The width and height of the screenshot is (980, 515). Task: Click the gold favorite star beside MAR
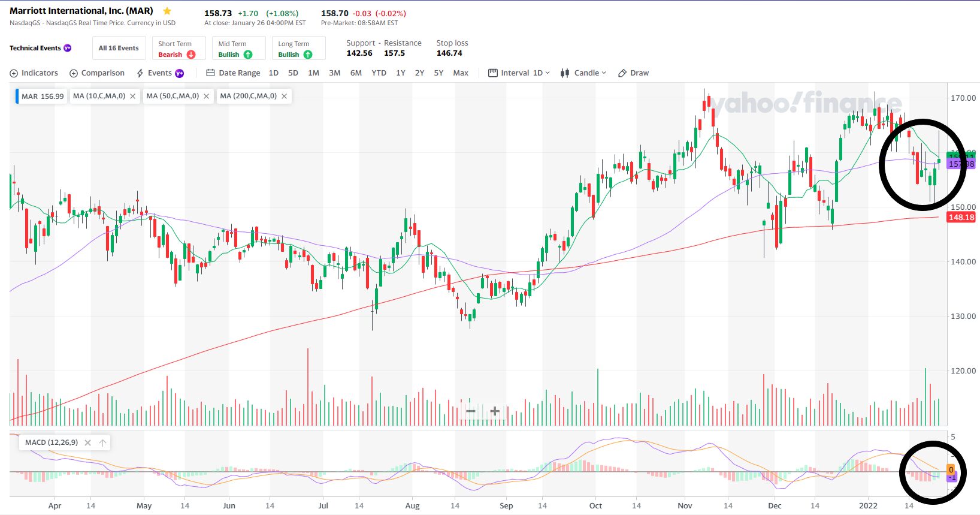tap(167, 11)
